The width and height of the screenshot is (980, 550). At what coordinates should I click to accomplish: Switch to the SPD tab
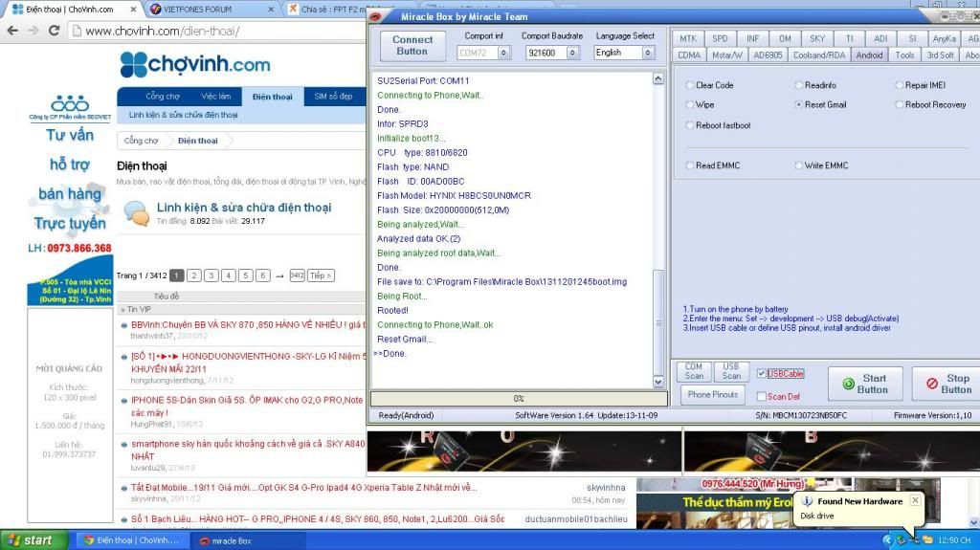720,39
